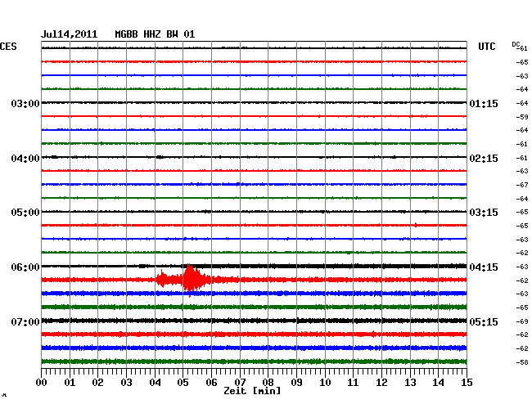Click the DC value -59
This screenshot has width=532, height=404.
[522, 117]
